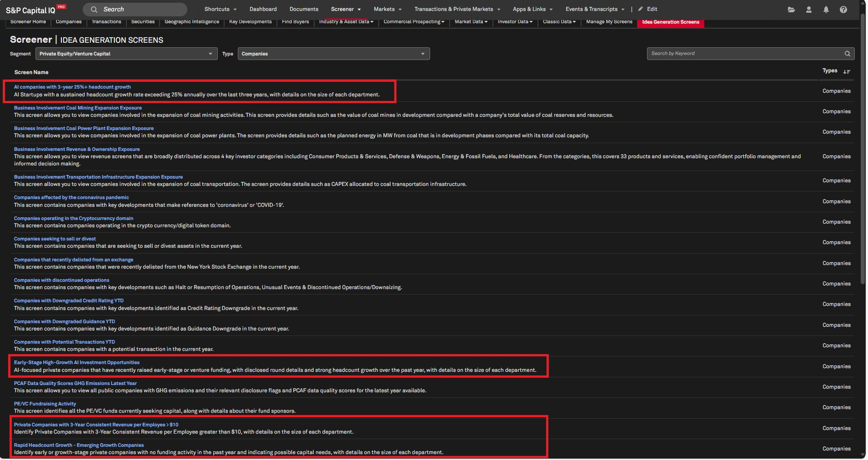Image resolution: width=868 pixels, height=460 pixels.
Task: Open PCAF Data Quality Scores GHG Emissions screen
Action: [75, 383]
